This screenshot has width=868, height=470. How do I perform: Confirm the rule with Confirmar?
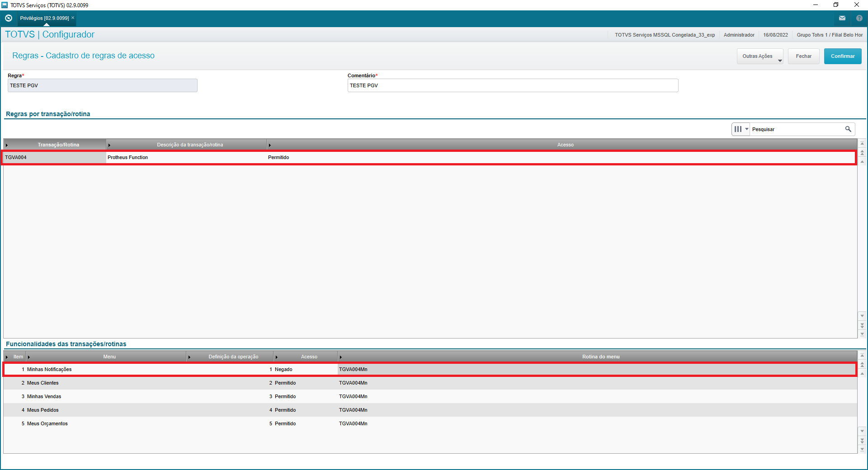pyautogui.click(x=843, y=56)
